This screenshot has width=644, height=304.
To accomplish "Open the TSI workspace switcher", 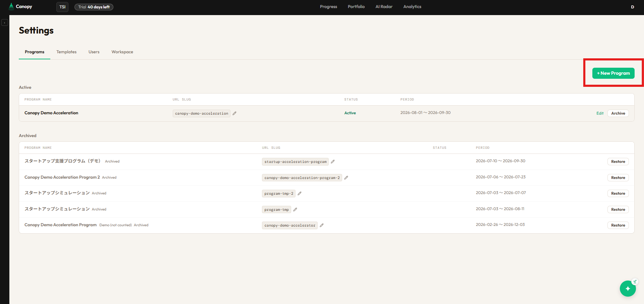I will pos(62,7).
